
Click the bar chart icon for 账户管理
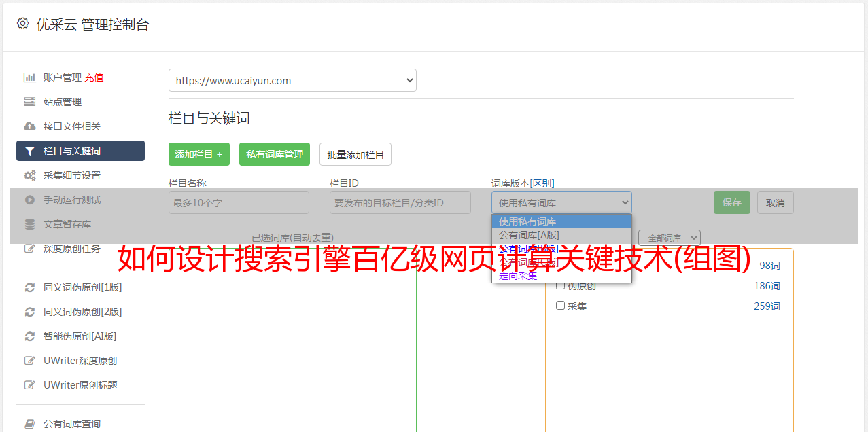point(29,77)
